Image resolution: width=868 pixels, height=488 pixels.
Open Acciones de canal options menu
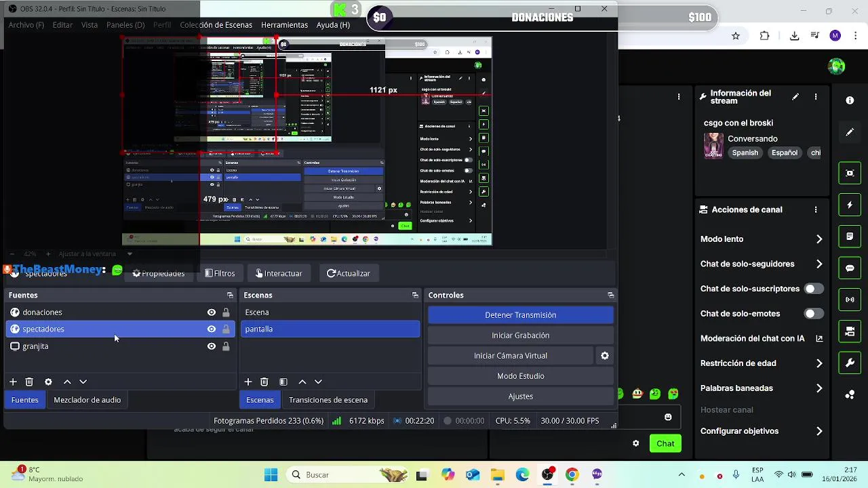(816, 210)
